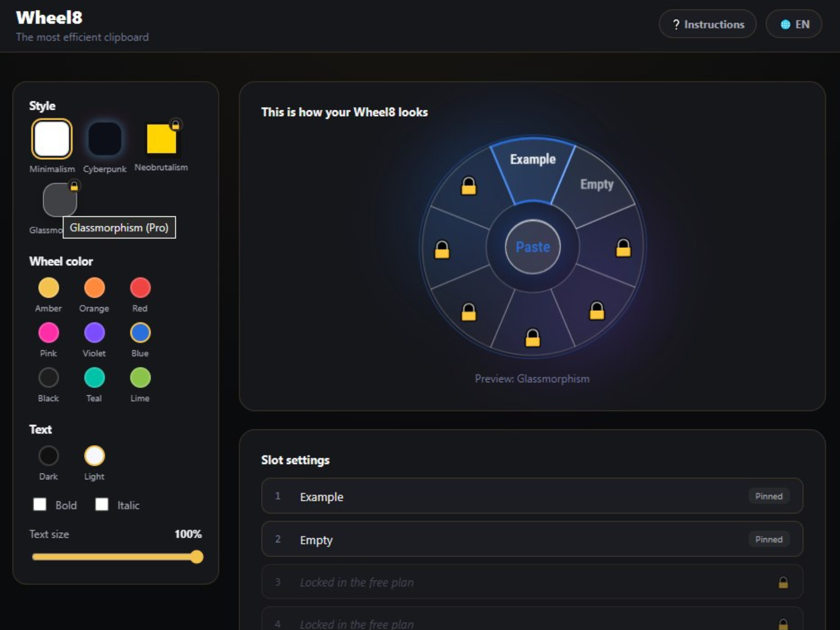
Task: Open the EN language selector
Action: pyautogui.click(x=794, y=24)
